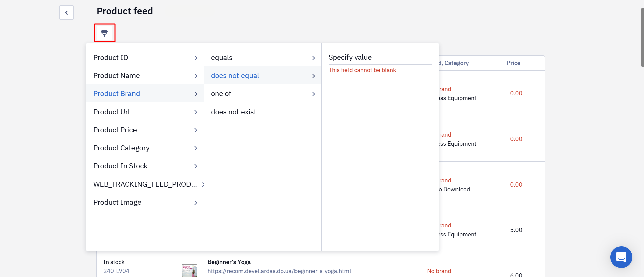Choose the 'does not exist' operator
The width and height of the screenshot is (644, 277).
[263, 112]
